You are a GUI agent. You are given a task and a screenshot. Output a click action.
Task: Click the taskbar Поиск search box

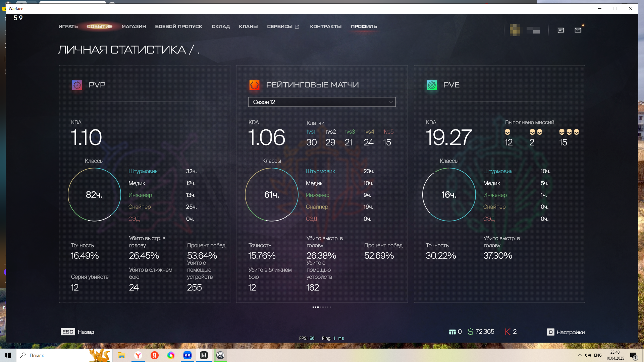(64, 355)
